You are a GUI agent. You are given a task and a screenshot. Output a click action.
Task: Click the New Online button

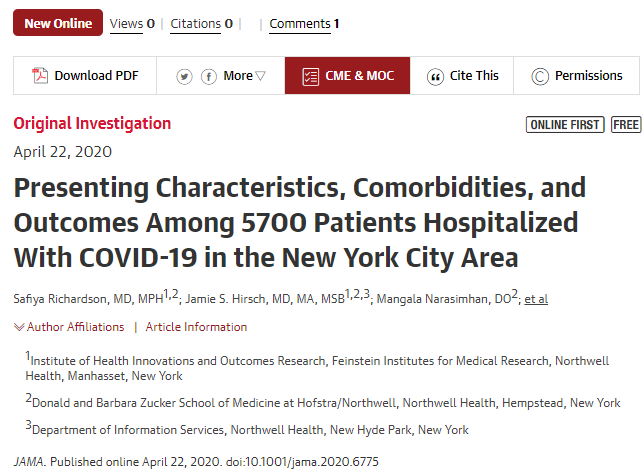[58, 23]
